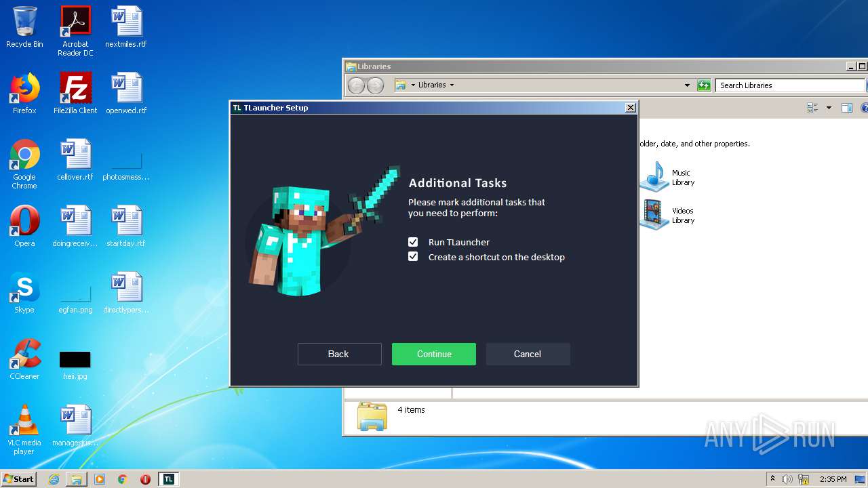Open the volume tray icon
The width and height of the screenshot is (868, 488).
pos(787,479)
